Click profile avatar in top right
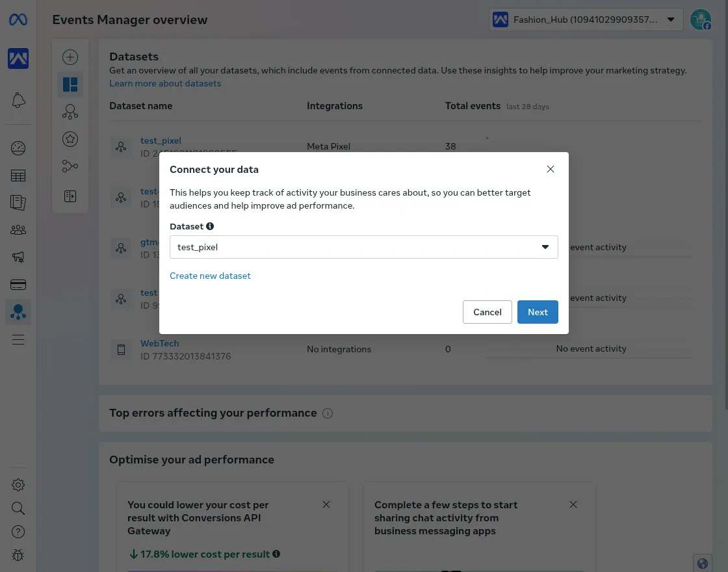Screen dimensions: 728x572 pos(701,20)
